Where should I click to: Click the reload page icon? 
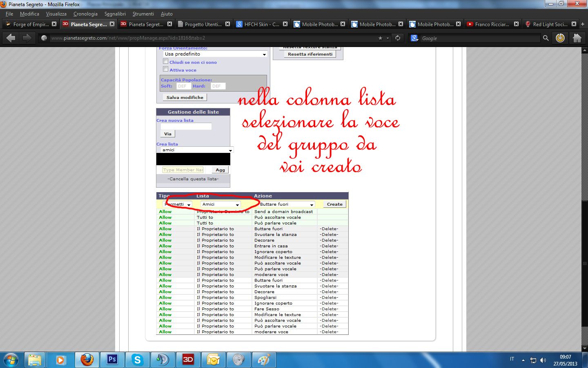(397, 38)
